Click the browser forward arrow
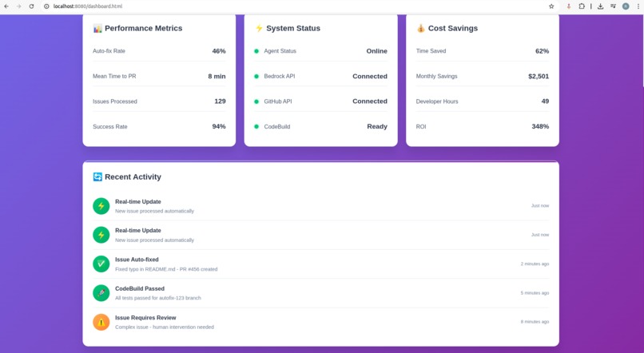The width and height of the screenshot is (644, 353). coord(19,6)
